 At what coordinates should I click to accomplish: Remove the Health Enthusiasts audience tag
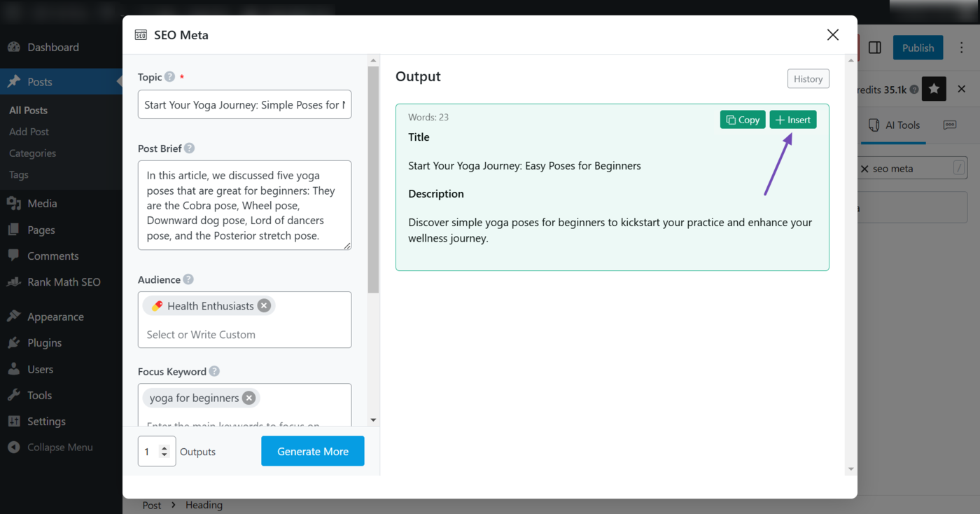click(264, 305)
